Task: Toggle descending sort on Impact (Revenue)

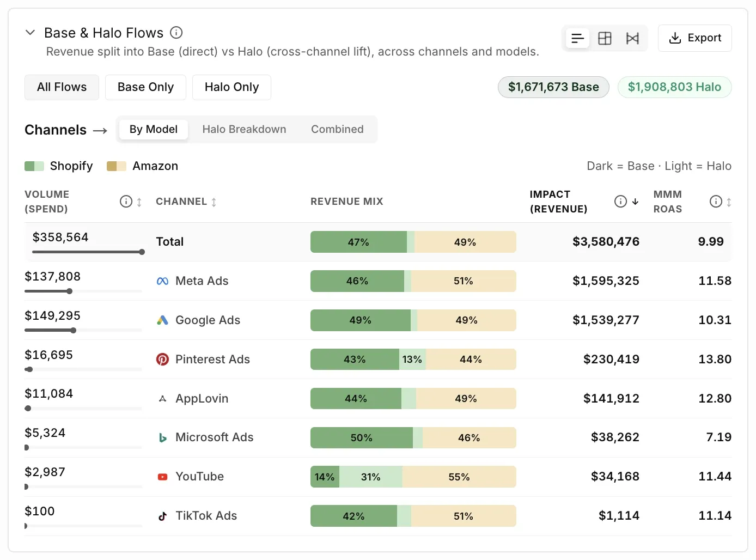Action: click(x=635, y=202)
